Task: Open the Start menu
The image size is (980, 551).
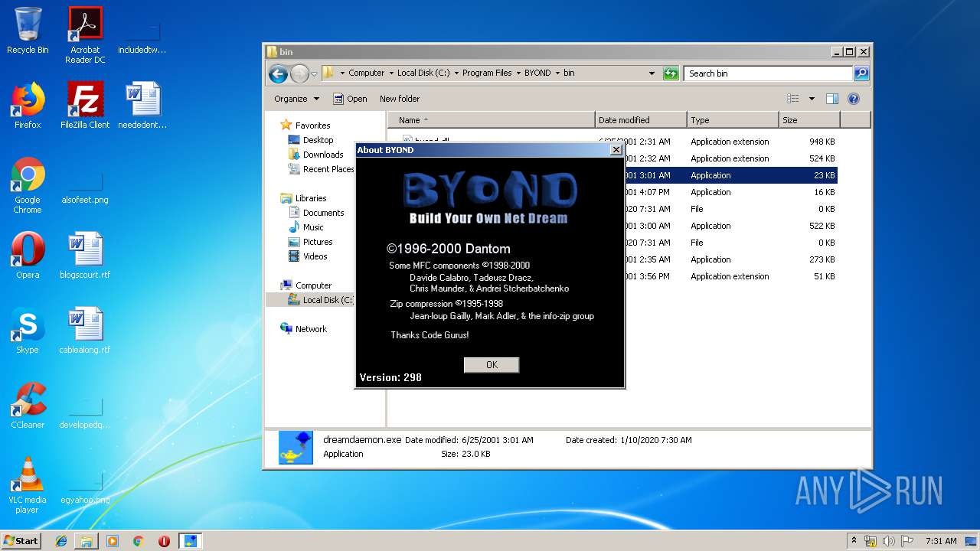Action: coord(21,541)
